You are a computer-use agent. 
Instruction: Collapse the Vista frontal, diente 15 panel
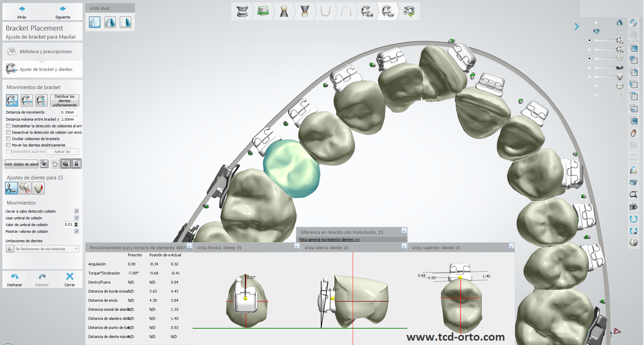pyautogui.click(x=296, y=246)
